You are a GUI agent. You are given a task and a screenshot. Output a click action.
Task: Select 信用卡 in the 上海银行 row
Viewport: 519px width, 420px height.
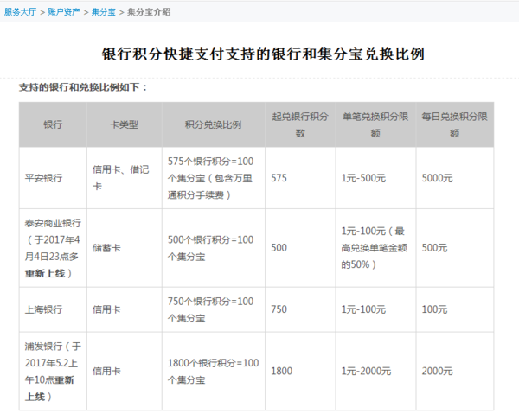[124, 309]
